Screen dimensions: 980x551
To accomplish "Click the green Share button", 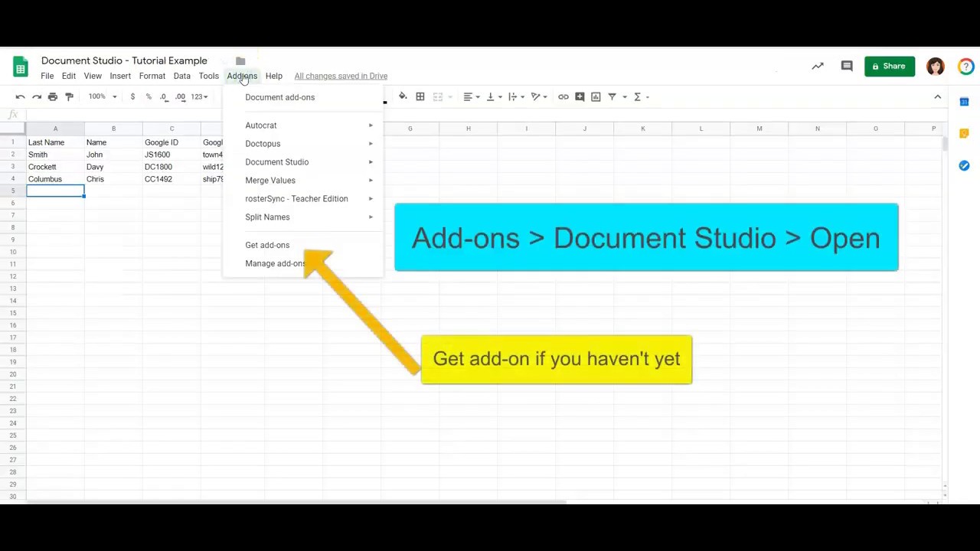I will (890, 67).
